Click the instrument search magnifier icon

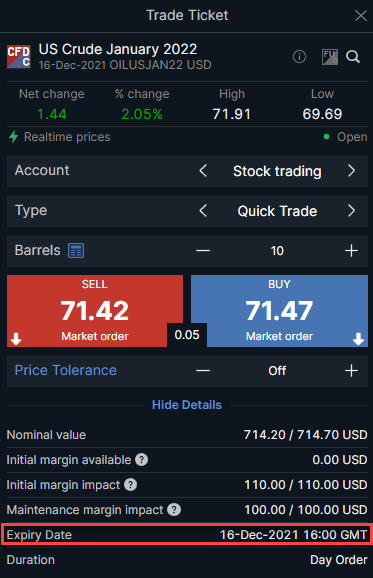click(x=353, y=57)
